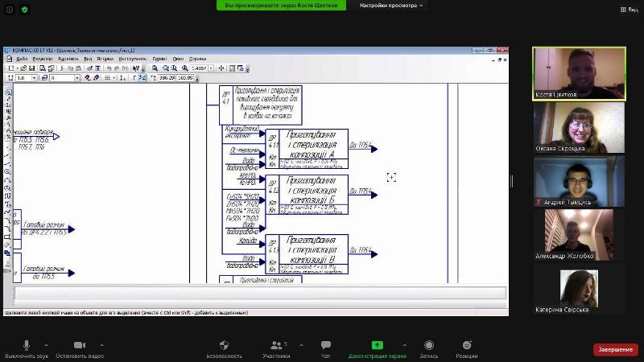The height and width of the screenshot is (362, 644).
Task: Click the Pan view cross-arrows icon
Action: point(221,68)
